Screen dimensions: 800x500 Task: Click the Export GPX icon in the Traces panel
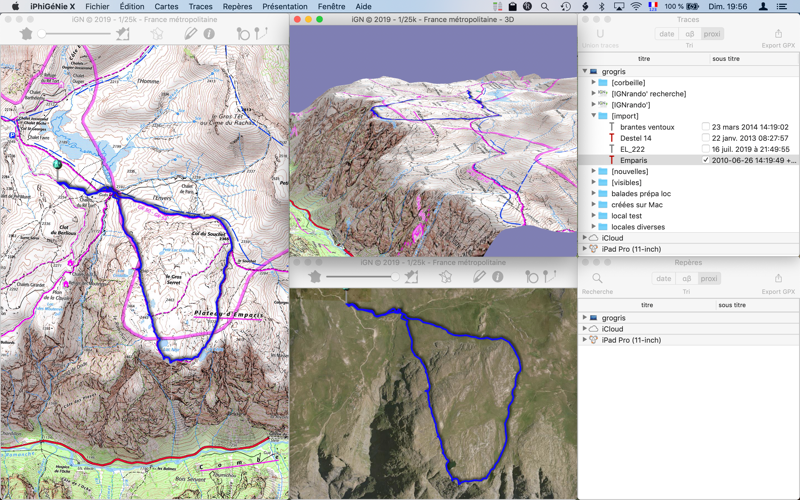[x=778, y=34]
